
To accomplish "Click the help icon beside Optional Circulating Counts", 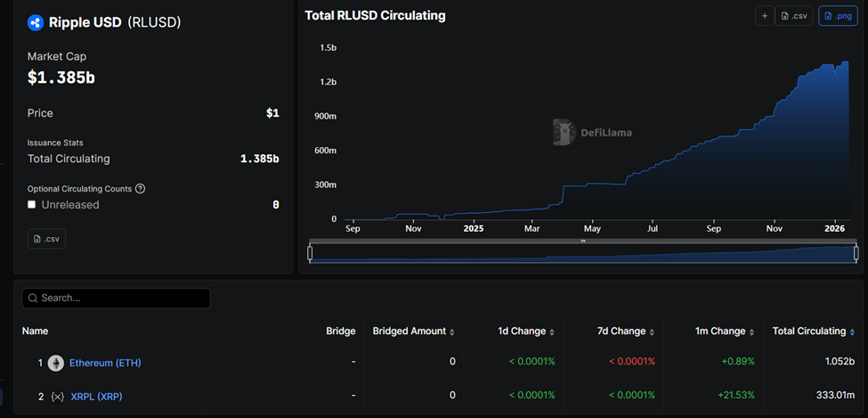I will click(140, 189).
